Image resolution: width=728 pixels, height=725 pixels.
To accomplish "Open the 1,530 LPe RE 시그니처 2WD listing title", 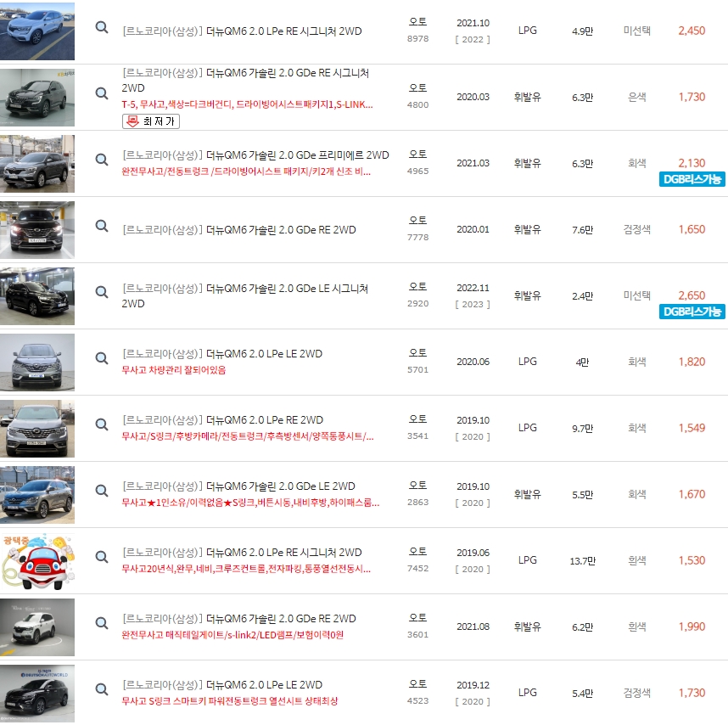I will pos(242,552).
